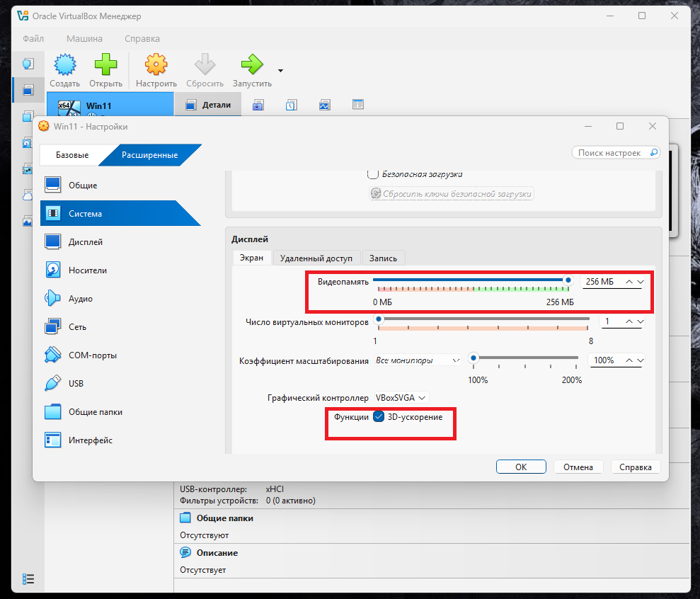Click the Создать (Create) toolbar icon
The width and height of the screenshot is (700, 599).
(64, 66)
